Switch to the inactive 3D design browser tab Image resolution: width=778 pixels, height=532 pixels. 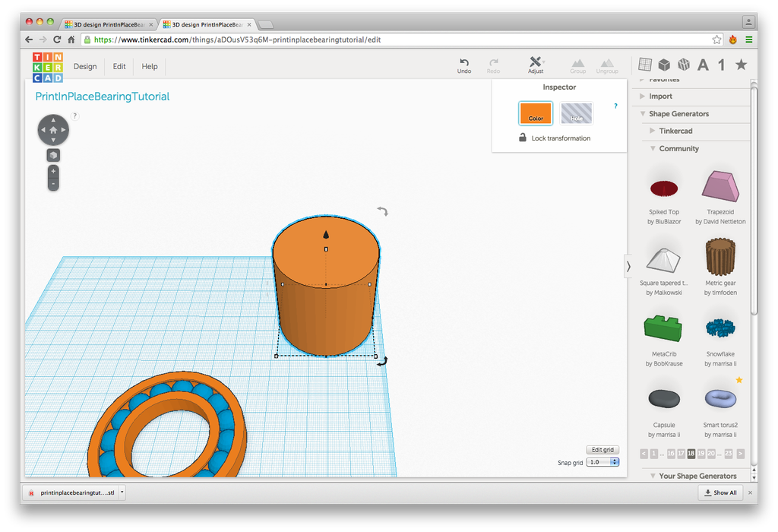pos(109,24)
